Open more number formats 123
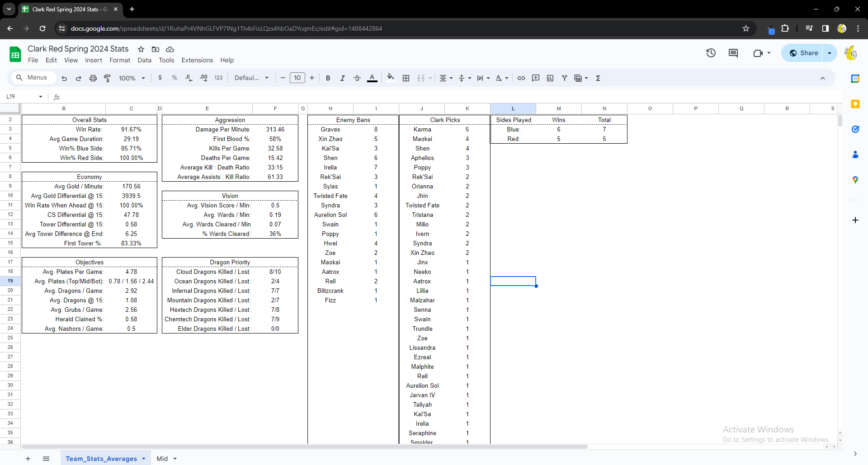Screen dimensions: 868x465 point(218,78)
